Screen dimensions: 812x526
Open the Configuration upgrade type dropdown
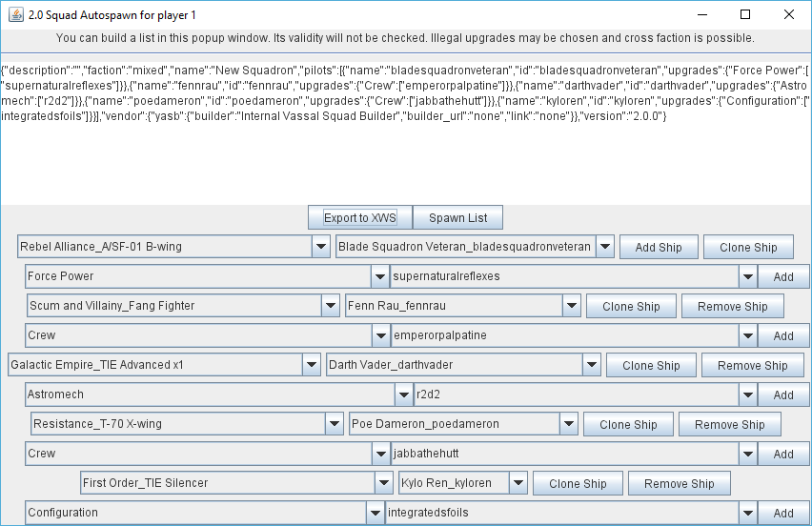[x=204, y=512]
